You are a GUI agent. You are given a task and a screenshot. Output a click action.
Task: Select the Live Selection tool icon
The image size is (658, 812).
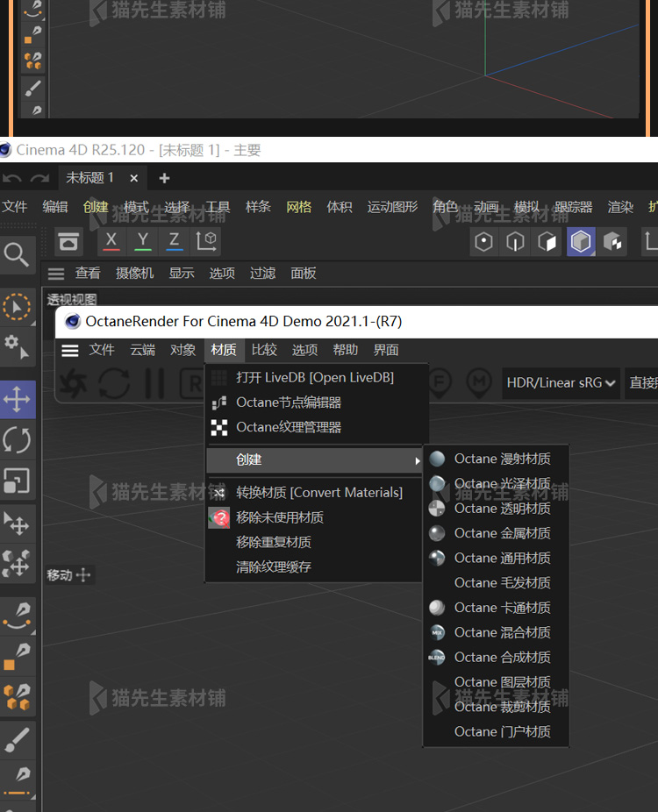point(17,307)
